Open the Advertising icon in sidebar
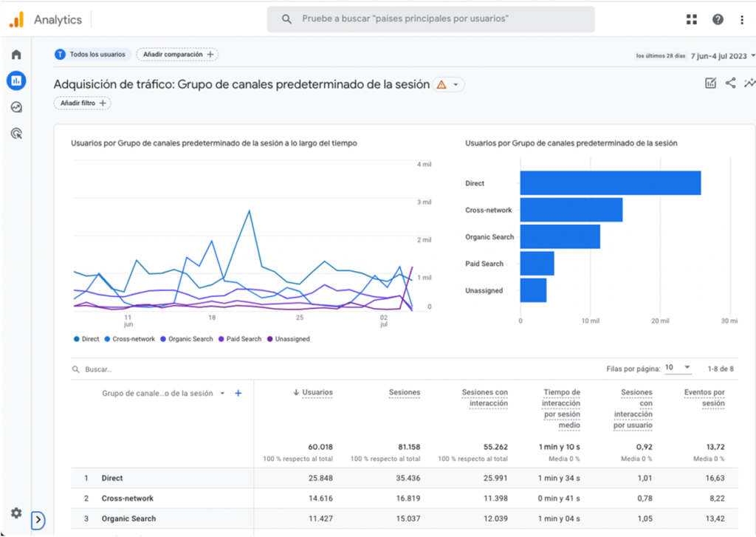The height and width of the screenshot is (537, 756). click(x=16, y=134)
